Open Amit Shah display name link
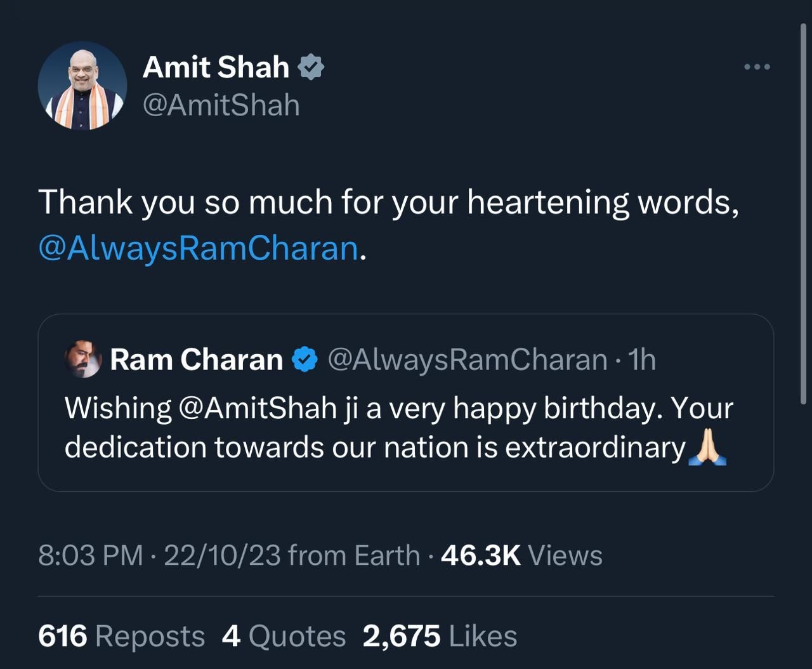 tap(216, 67)
